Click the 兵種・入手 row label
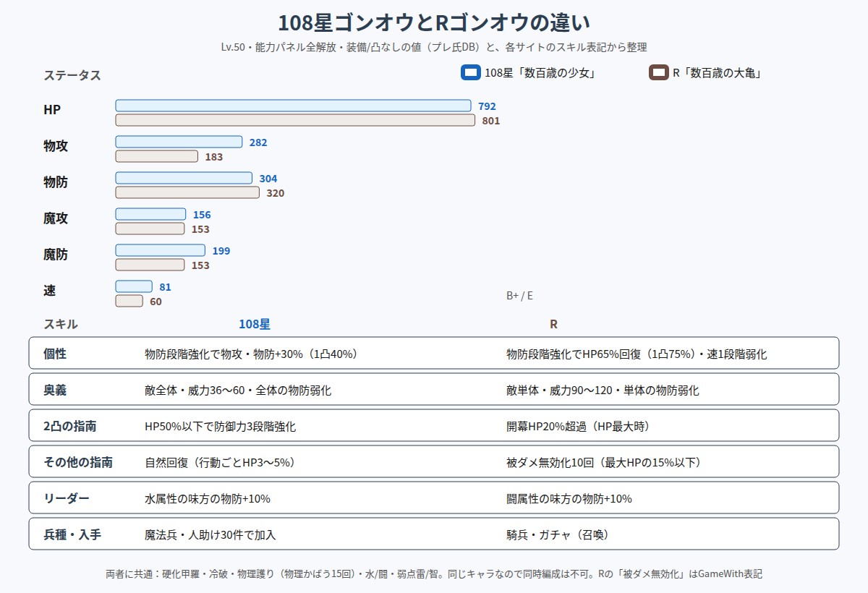This screenshot has height=593, width=868. [x=72, y=535]
